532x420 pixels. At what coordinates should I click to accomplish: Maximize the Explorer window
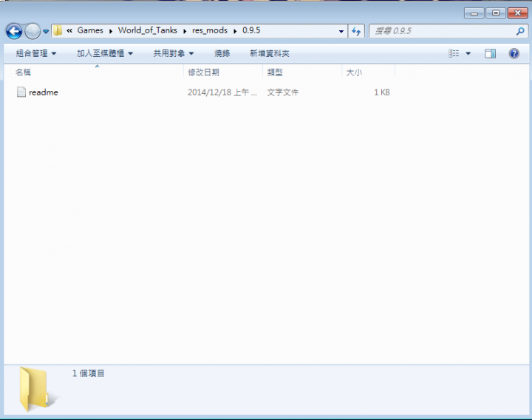[496, 13]
